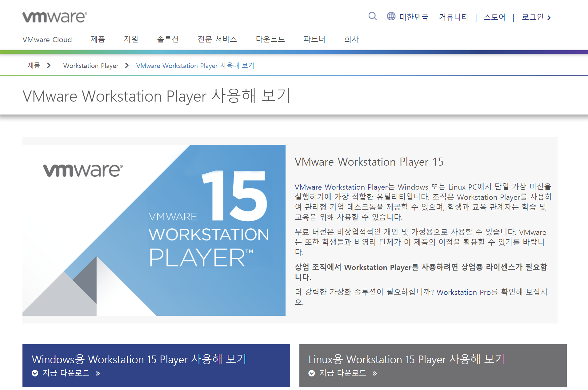This screenshot has width=588, height=390.
Task: Click bold text about 상업용 라이센스
Action: [421, 272]
